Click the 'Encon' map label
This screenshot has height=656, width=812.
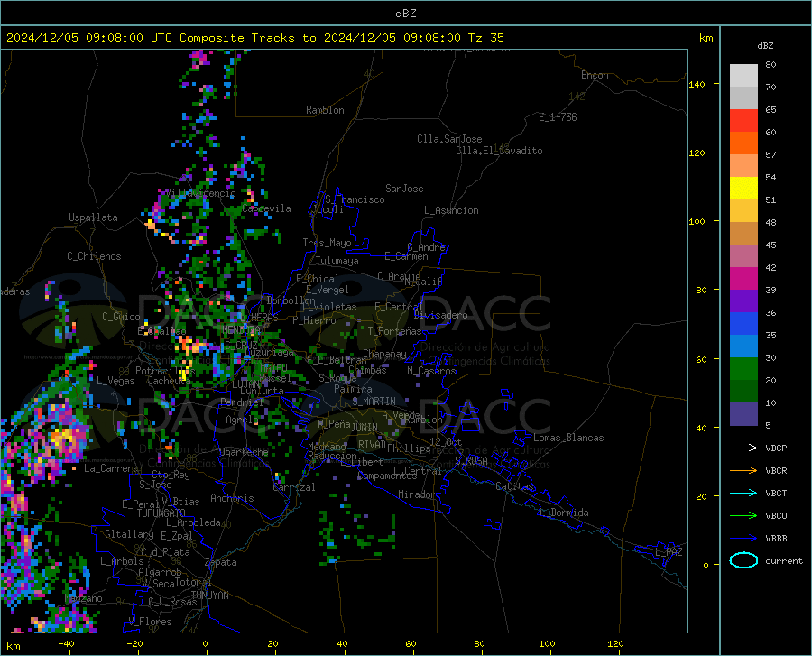coord(595,75)
